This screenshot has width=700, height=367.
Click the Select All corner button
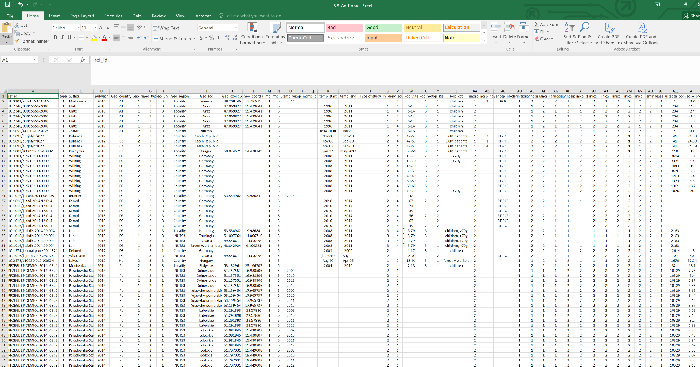4,92
